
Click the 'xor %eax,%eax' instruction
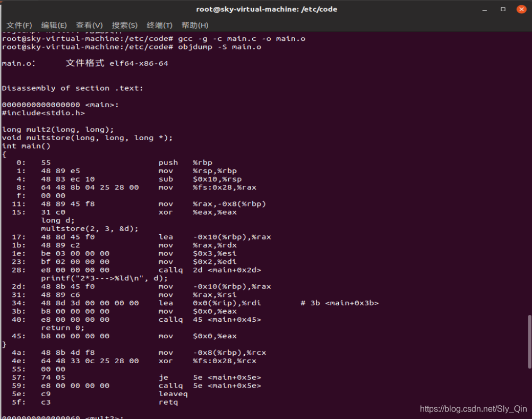[x=198, y=212]
